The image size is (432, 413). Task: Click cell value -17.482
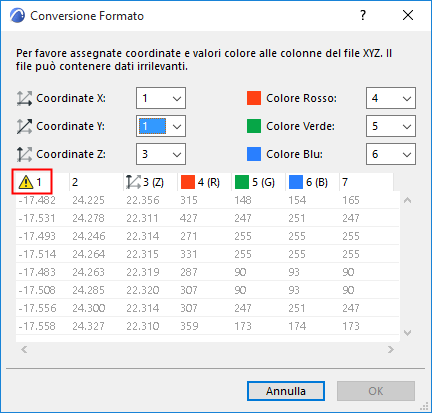tap(37, 200)
